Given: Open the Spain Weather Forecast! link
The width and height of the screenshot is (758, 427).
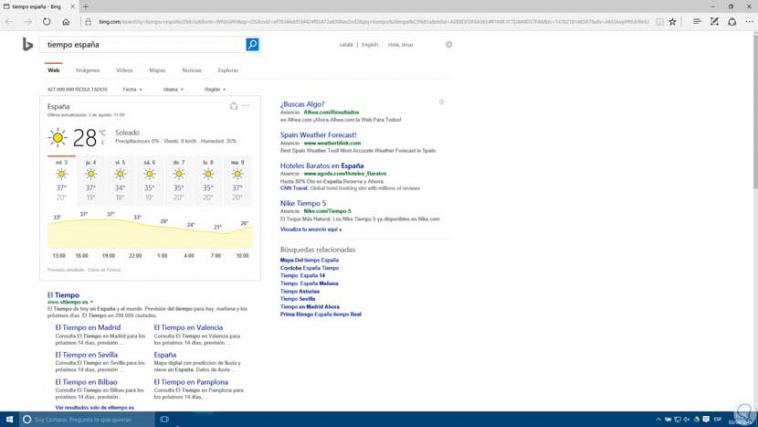Looking at the screenshot, I should click(318, 135).
